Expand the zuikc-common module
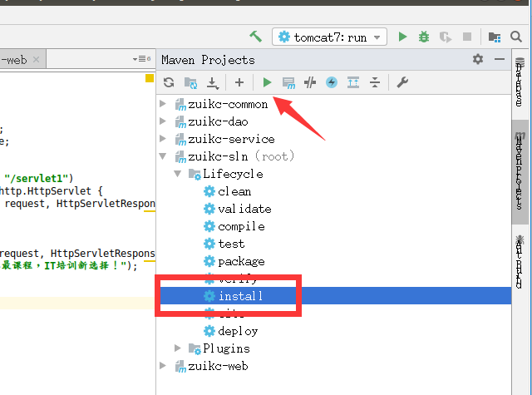The height and width of the screenshot is (395, 532). point(163,103)
